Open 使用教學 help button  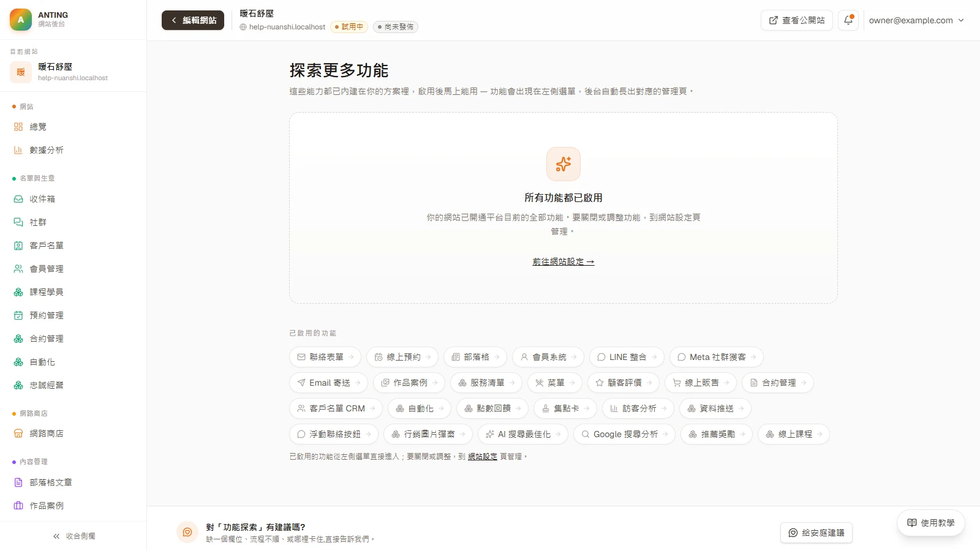(931, 523)
